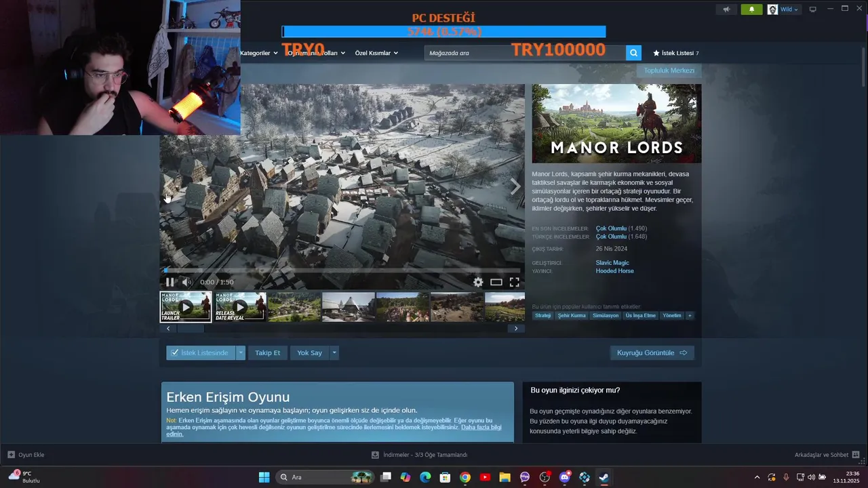Click the Wild profile avatar
Viewport: 868px width, 488px height.
(772, 9)
